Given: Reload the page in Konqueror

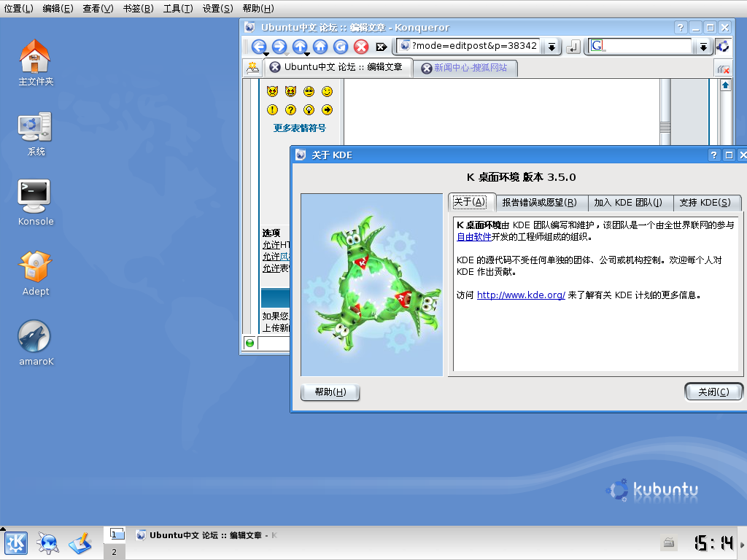Looking at the screenshot, I should point(341,46).
